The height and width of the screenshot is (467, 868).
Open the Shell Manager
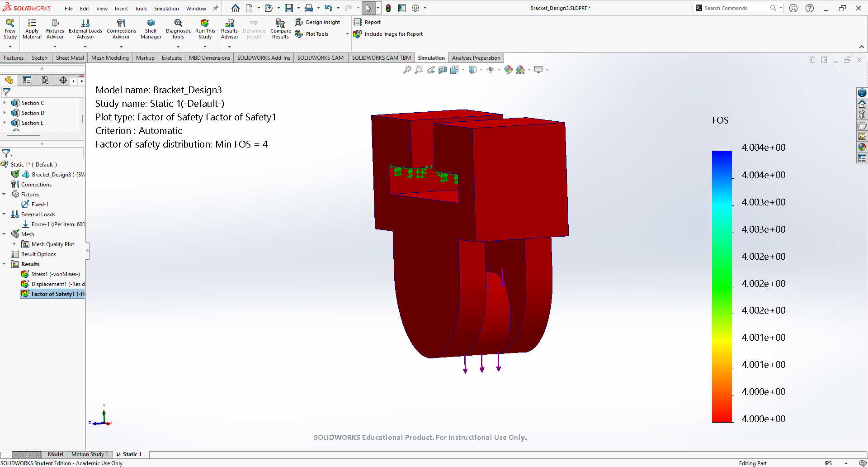151,29
